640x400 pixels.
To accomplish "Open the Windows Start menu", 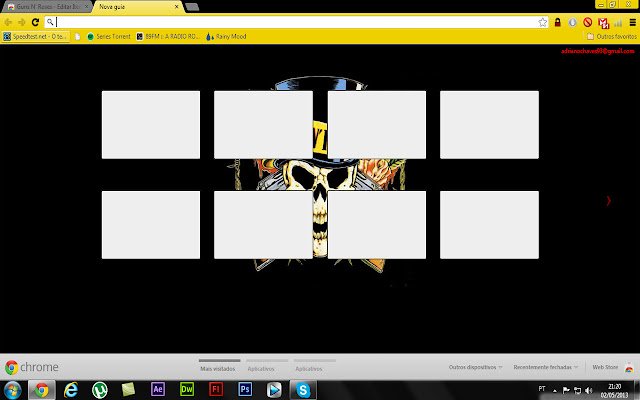I will pyautogui.click(x=13, y=390).
